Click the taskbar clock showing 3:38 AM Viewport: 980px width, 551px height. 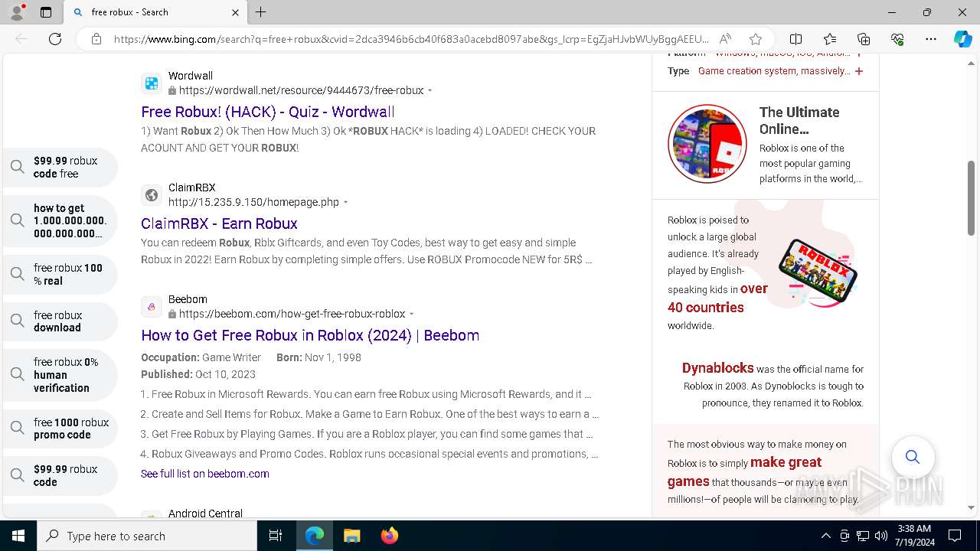(x=913, y=536)
